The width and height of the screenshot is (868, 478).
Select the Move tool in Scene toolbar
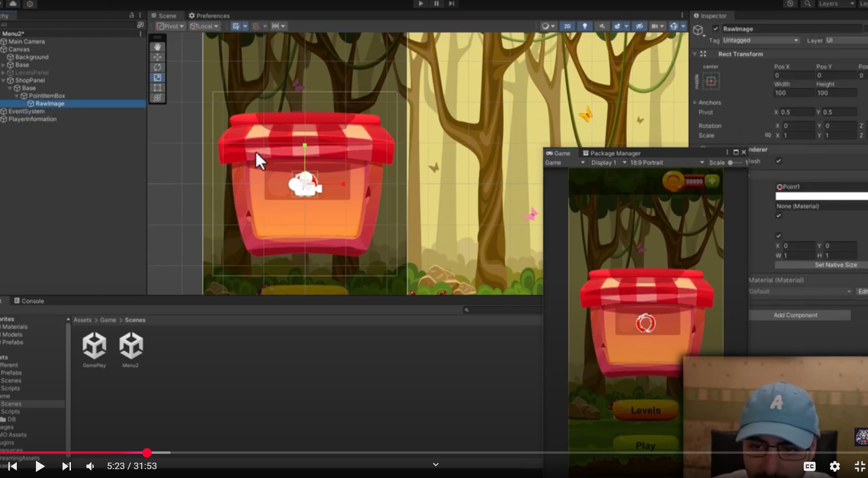coord(157,57)
